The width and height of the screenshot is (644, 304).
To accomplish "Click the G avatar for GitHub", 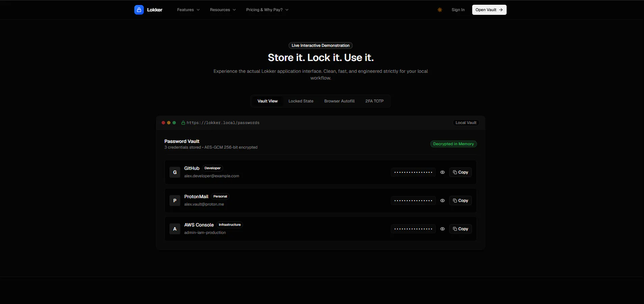I will pyautogui.click(x=175, y=172).
